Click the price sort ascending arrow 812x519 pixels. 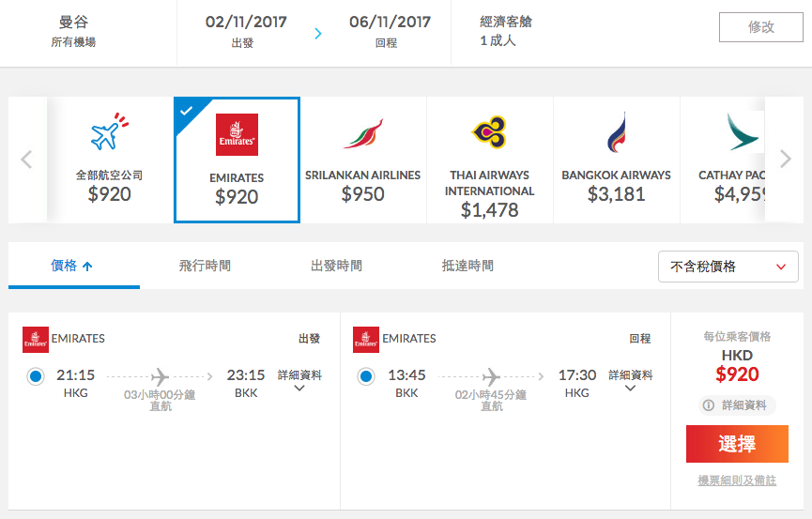(x=87, y=267)
